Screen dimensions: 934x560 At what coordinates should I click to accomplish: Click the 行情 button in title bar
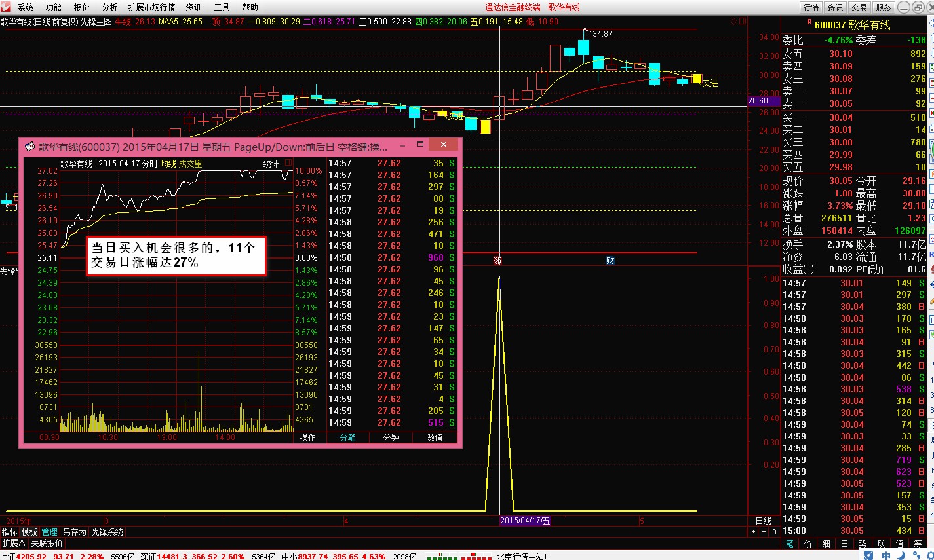click(811, 7)
